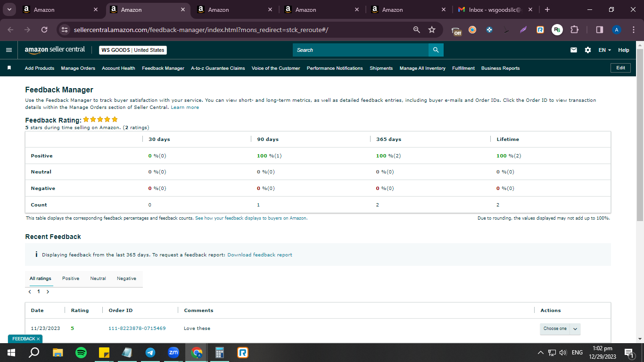Open A-to-z Guarantee Claims menu item
This screenshot has width=644, height=362.
[x=218, y=68]
